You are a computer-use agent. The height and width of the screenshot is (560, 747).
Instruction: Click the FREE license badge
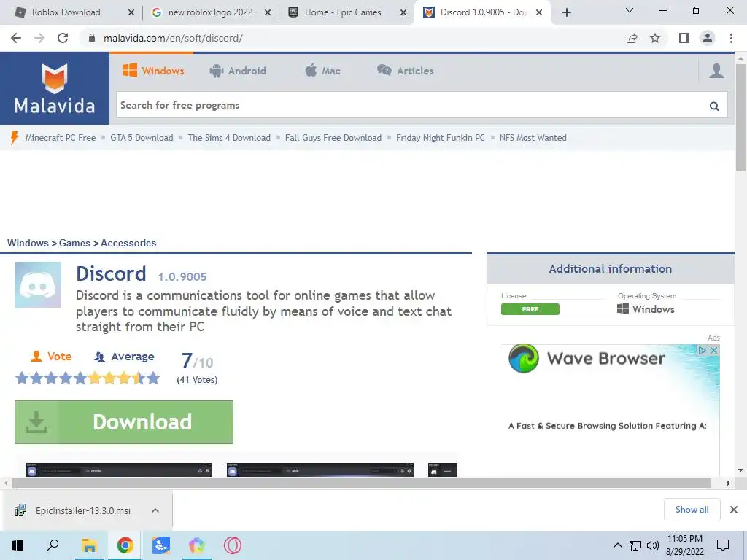point(530,309)
